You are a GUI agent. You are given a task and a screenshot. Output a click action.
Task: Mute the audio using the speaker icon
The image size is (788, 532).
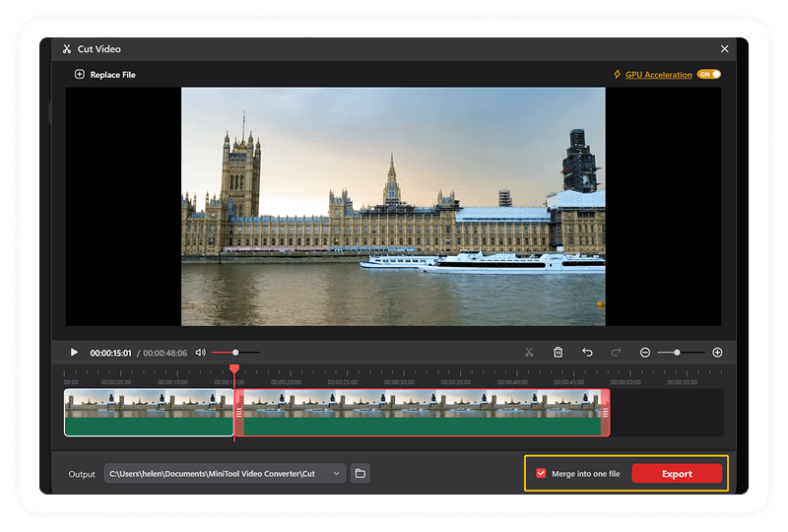coord(201,353)
